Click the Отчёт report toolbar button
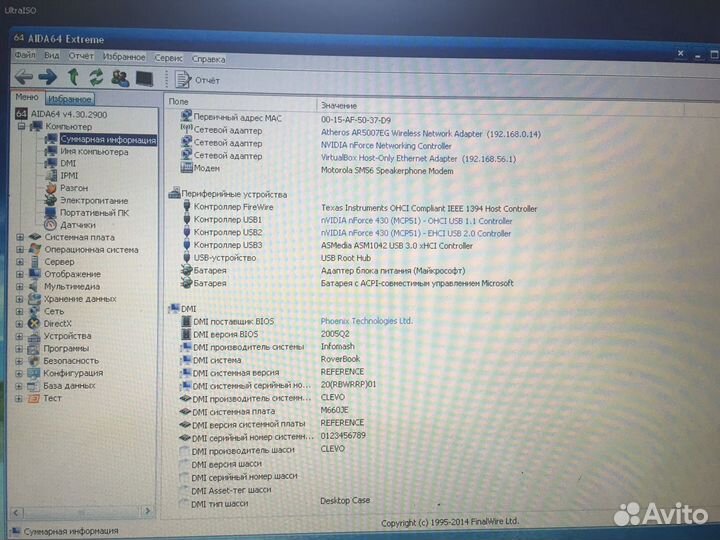 pyautogui.click(x=198, y=80)
